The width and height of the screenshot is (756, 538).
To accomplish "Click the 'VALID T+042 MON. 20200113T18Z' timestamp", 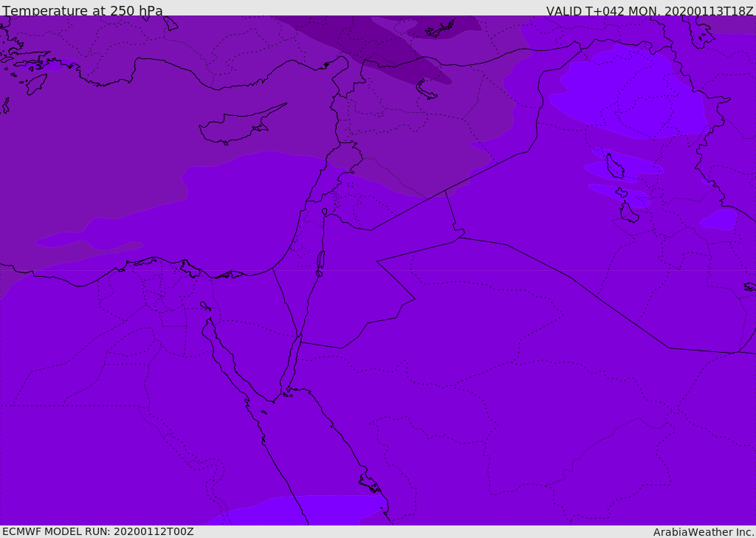I will point(650,10).
